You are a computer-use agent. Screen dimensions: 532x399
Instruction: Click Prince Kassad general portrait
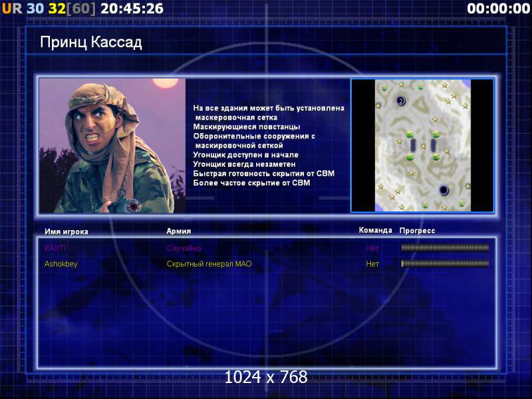pos(112,146)
